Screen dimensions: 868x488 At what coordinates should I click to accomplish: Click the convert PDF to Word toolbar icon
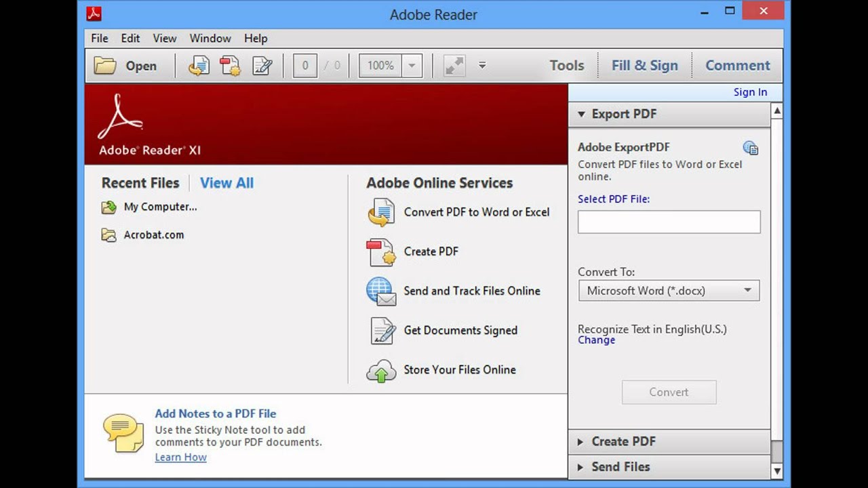click(199, 66)
